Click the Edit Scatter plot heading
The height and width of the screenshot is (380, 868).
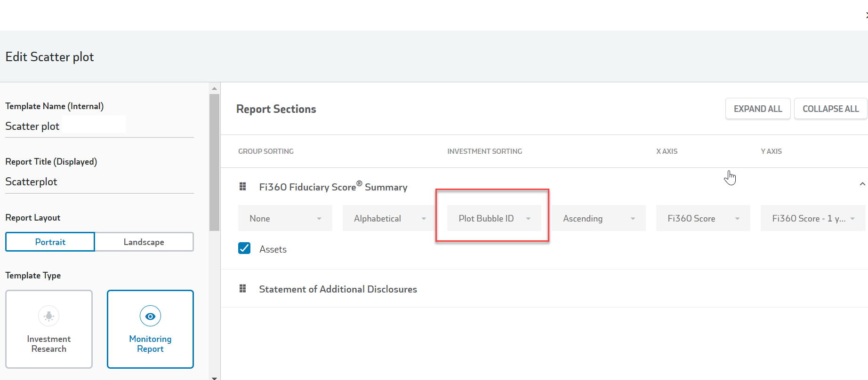pyautogui.click(x=49, y=56)
